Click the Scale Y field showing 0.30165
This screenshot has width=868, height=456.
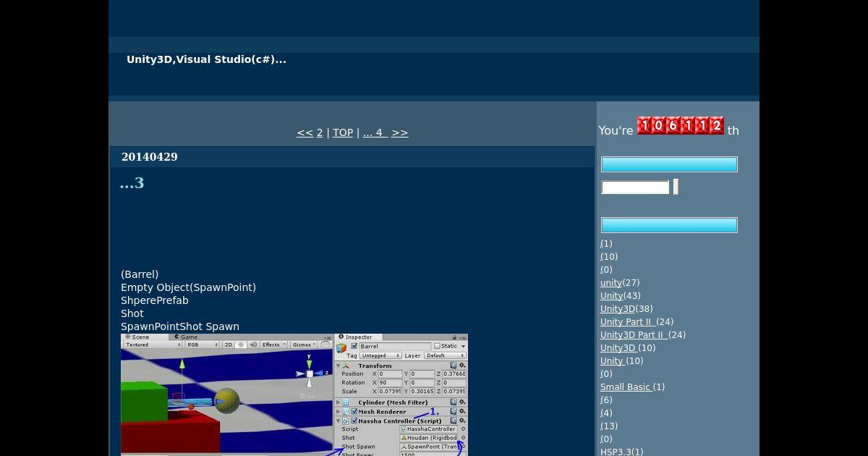422,391
